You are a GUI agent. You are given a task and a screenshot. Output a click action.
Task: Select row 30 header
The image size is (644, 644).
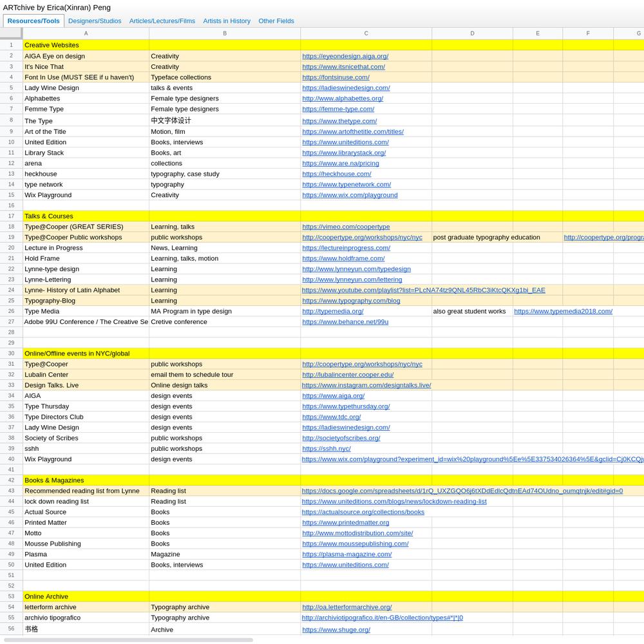[x=11, y=354]
